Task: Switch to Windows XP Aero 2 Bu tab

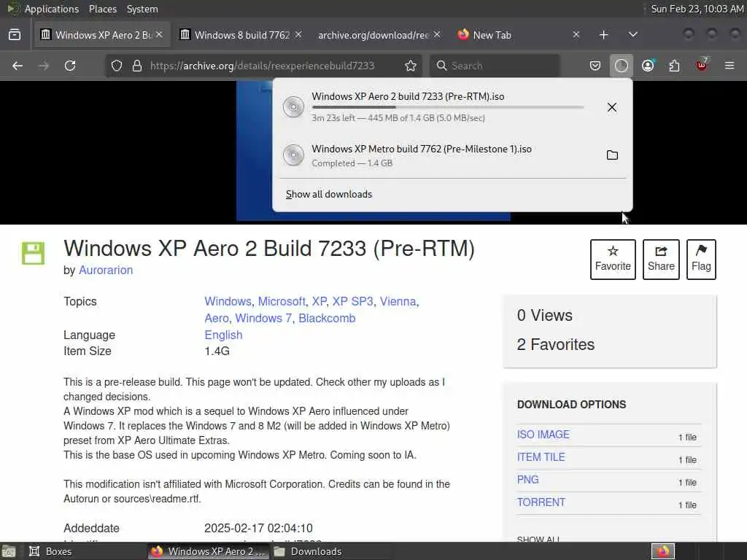Action: pos(102,35)
